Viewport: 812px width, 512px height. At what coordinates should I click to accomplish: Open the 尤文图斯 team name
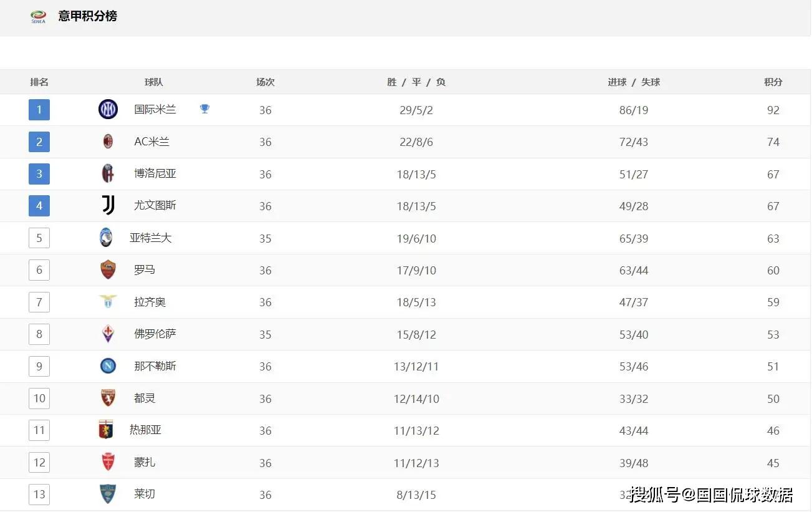[x=155, y=205]
